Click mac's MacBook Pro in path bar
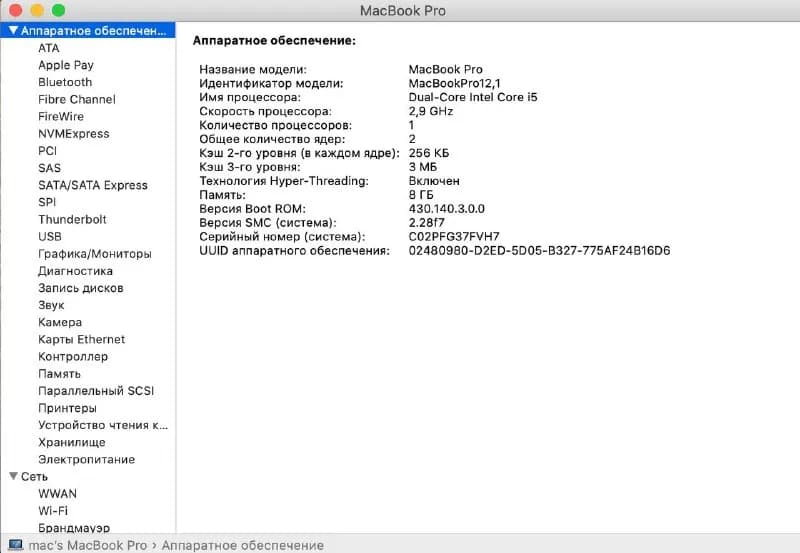The width and height of the screenshot is (800, 553). click(88, 545)
